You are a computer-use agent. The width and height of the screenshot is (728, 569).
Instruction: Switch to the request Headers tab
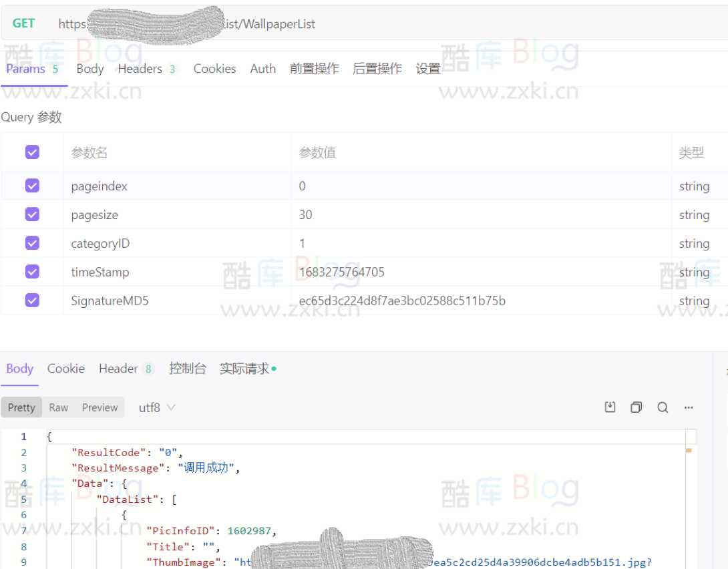tap(140, 69)
